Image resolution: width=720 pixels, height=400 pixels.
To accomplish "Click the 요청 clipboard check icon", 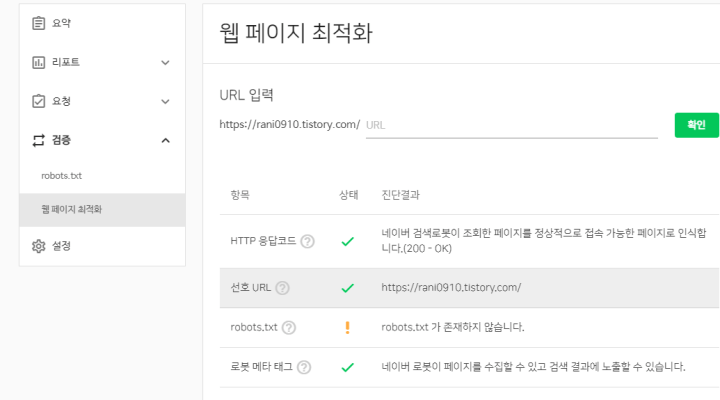I will tap(39, 101).
